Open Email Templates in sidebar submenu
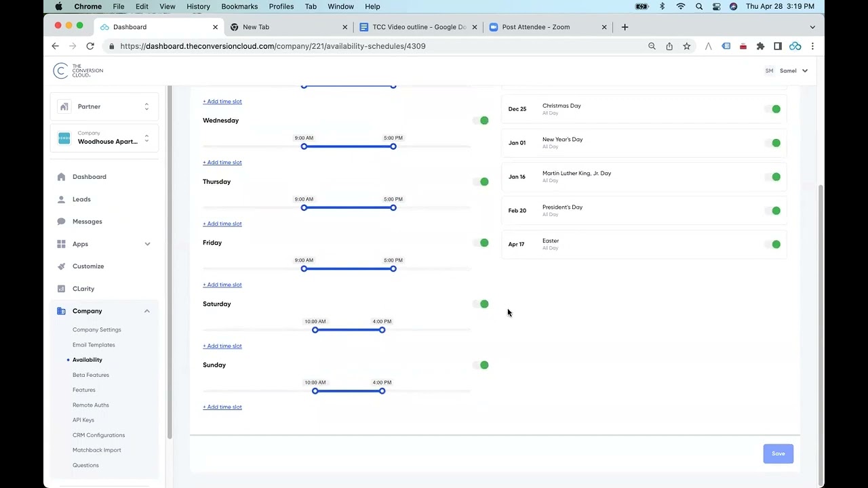Screen dimensions: 868x488 94,345
